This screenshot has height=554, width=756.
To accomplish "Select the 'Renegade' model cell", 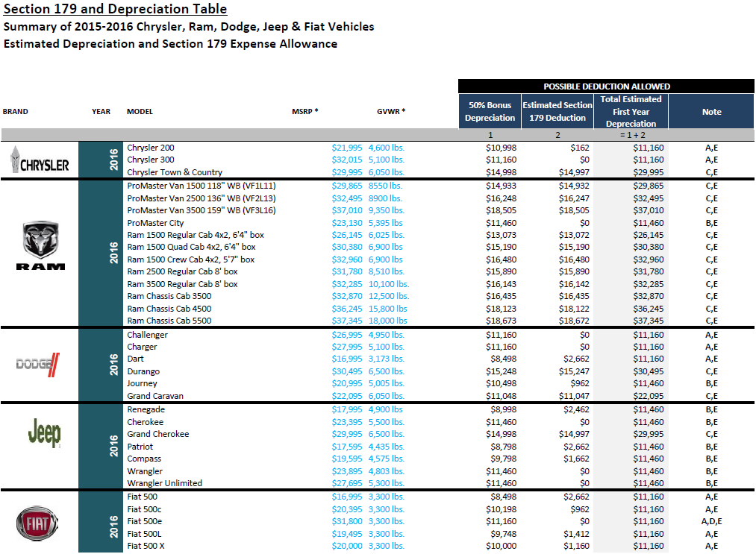I will coord(146,409).
